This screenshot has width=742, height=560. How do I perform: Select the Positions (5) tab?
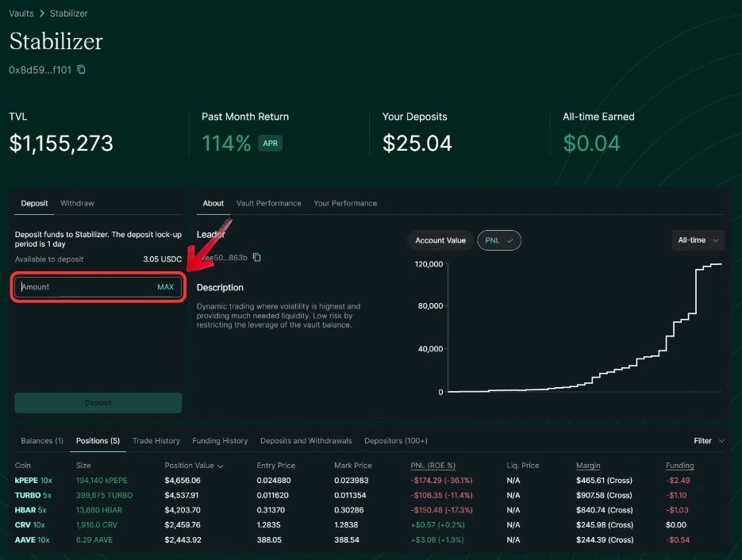coord(98,441)
